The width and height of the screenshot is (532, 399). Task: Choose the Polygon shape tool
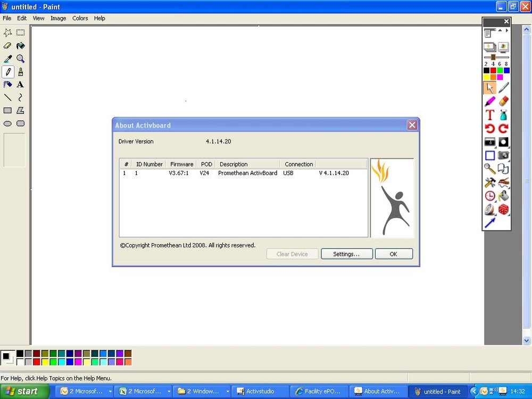21,111
